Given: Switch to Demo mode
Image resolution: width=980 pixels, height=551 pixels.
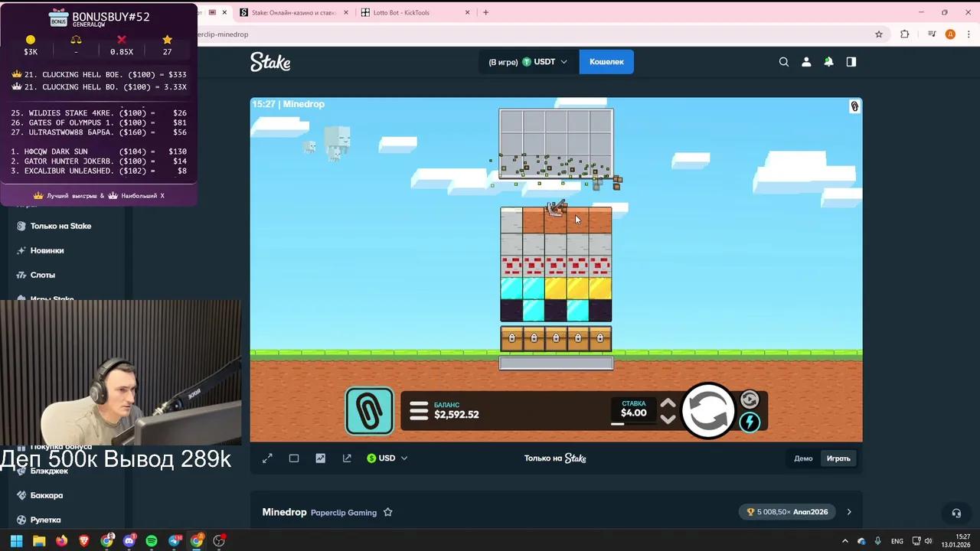Looking at the screenshot, I should click(803, 458).
